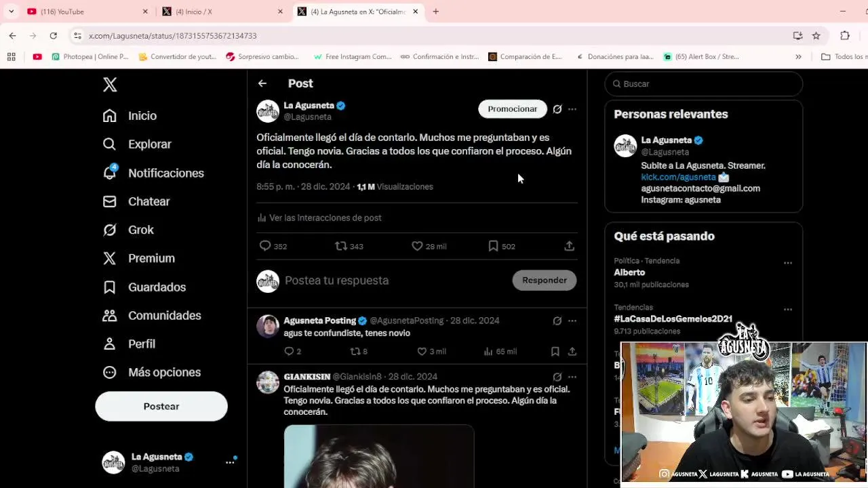Screen dimensions: 868x488
Task: Expand hidden bookmarks chevron
Action: [x=798, y=57]
